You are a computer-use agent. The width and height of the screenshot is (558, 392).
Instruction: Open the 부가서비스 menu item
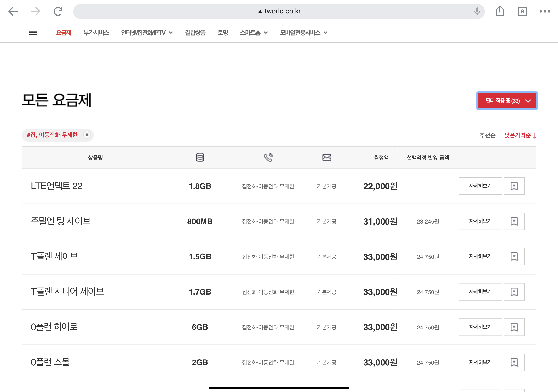pos(96,33)
